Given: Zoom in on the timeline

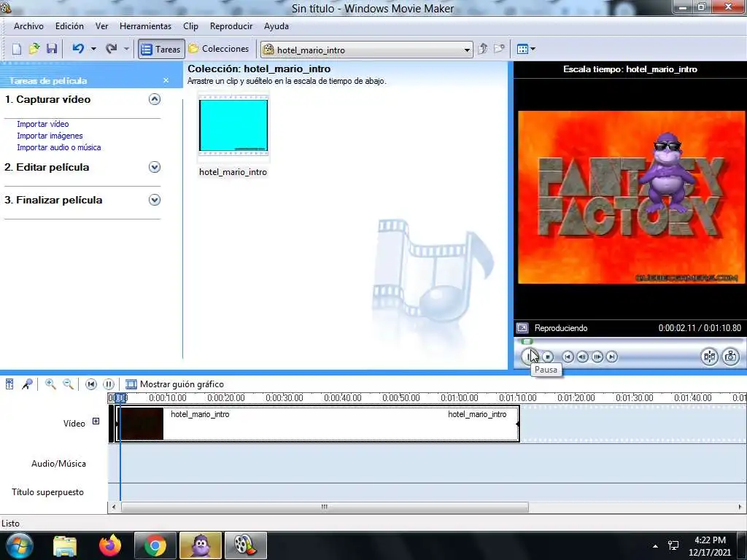Looking at the screenshot, I should [50, 384].
